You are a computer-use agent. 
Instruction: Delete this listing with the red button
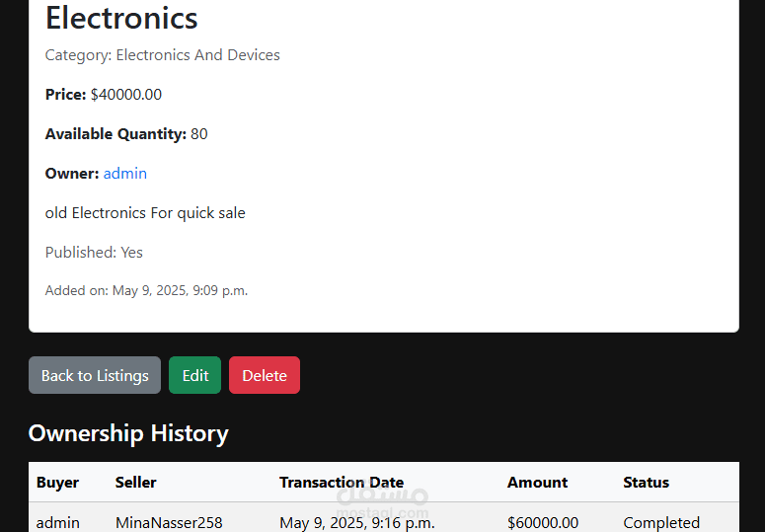264,375
